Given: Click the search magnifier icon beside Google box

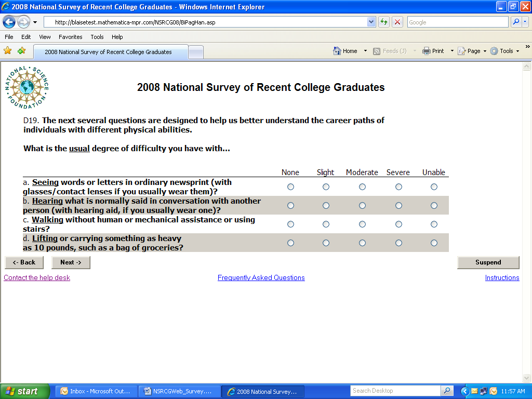Looking at the screenshot, I should (x=516, y=22).
